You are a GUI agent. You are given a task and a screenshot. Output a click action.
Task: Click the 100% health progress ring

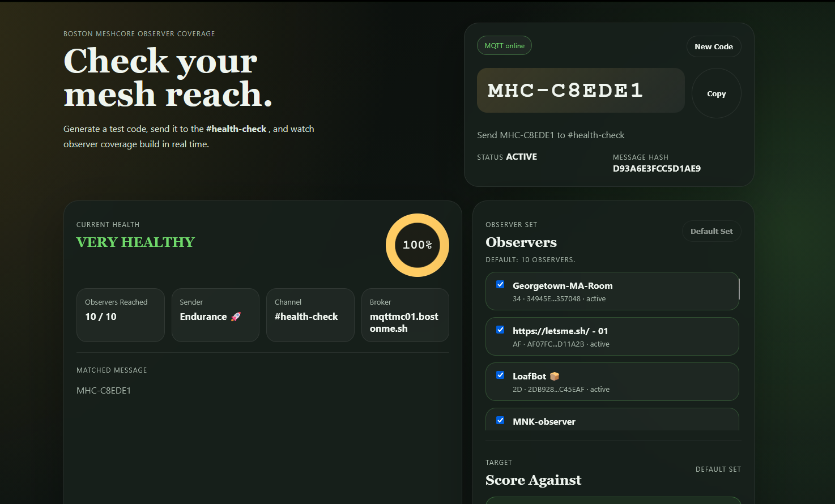417,245
